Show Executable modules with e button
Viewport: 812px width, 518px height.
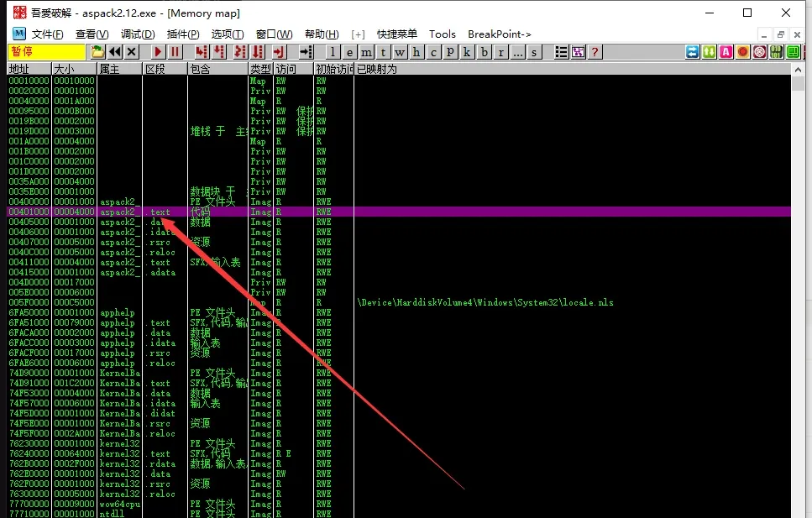349,52
